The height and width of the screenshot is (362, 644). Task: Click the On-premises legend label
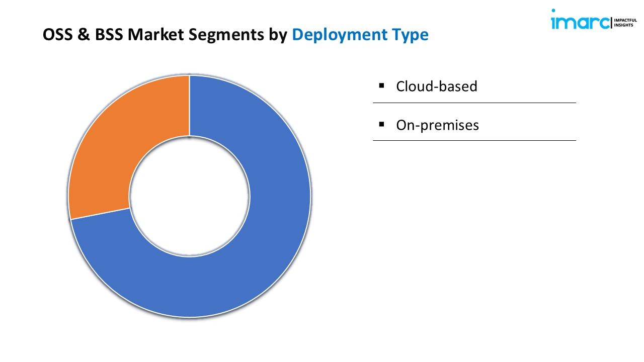pos(437,125)
